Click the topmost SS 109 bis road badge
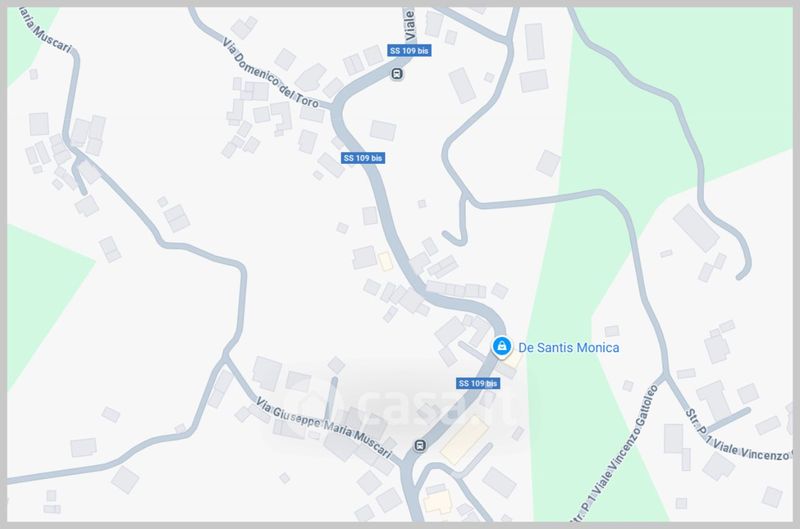The width and height of the screenshot is (800, 529). tap(409, 51)
